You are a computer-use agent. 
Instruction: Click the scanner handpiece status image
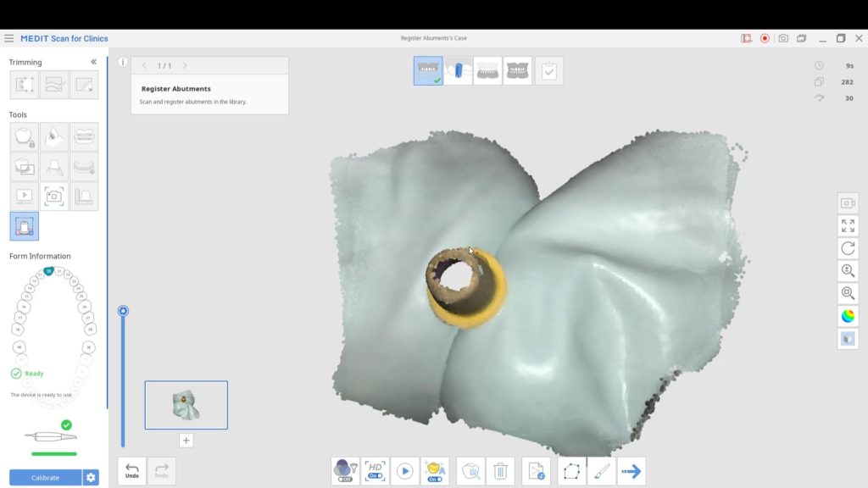click(x=51, y=436)
